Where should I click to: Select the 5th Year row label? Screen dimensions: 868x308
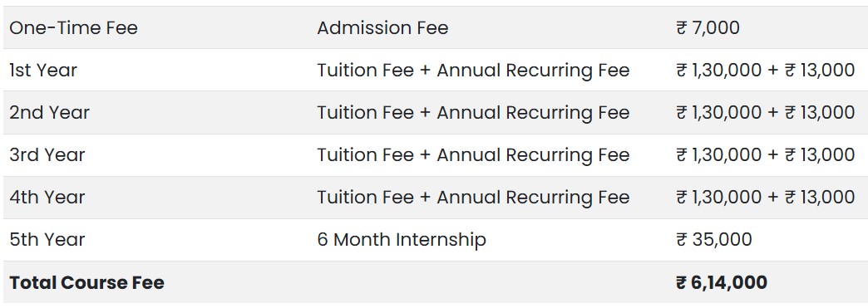[x=47, y=239]
